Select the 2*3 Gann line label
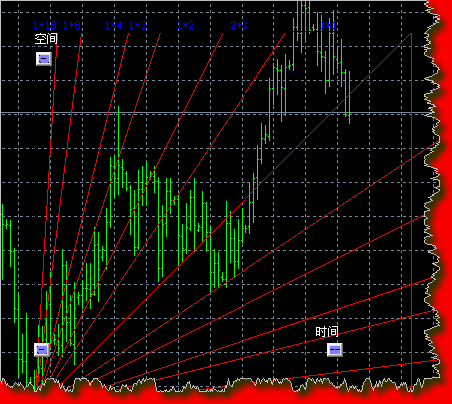 [239, 25]
